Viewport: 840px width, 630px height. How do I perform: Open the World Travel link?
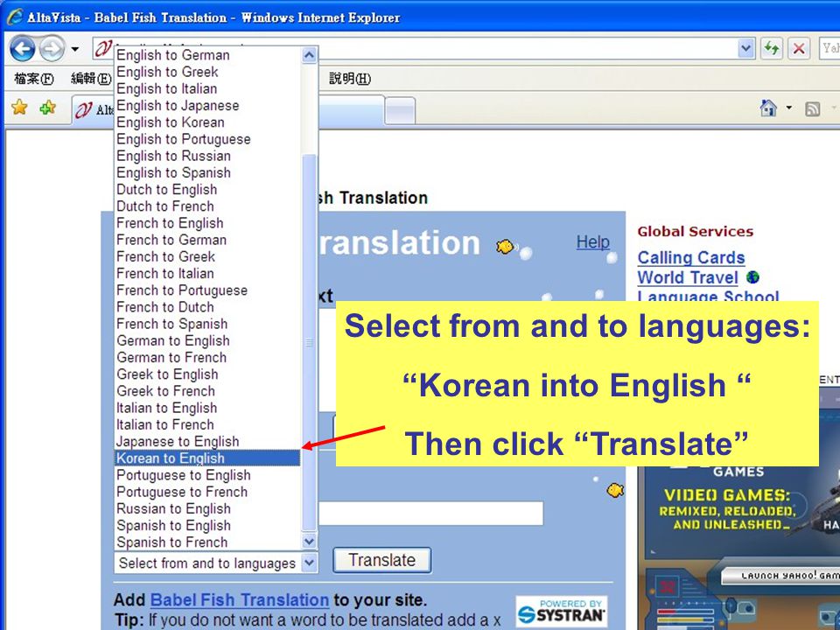click(x=688, y=277)
